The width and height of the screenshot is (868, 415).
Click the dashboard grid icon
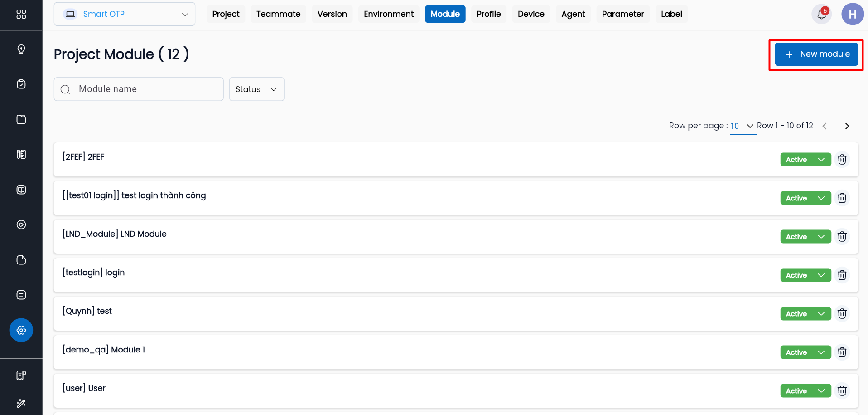pos(21,15)
